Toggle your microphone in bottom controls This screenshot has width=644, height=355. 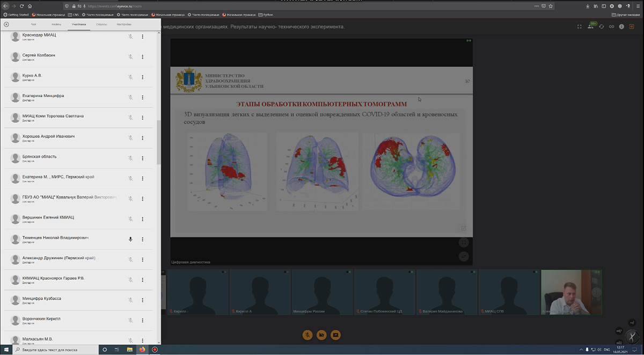click(x=308, y=335)
